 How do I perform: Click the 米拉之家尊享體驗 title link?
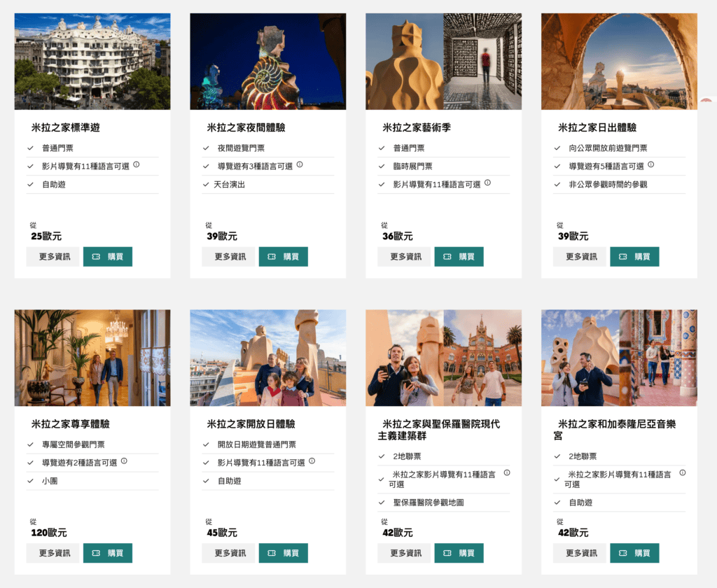[x=71, y=424]
